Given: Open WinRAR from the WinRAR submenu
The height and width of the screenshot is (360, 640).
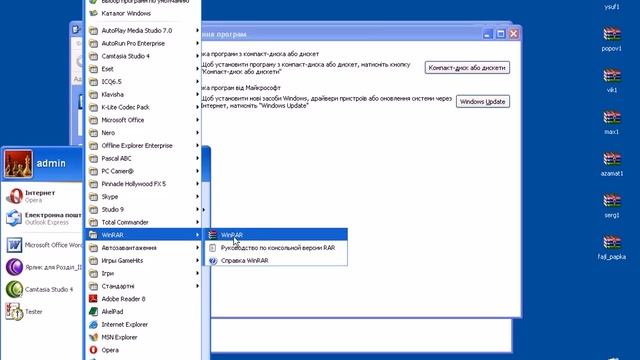Looking at the screenshot, I should coord(276,235).
